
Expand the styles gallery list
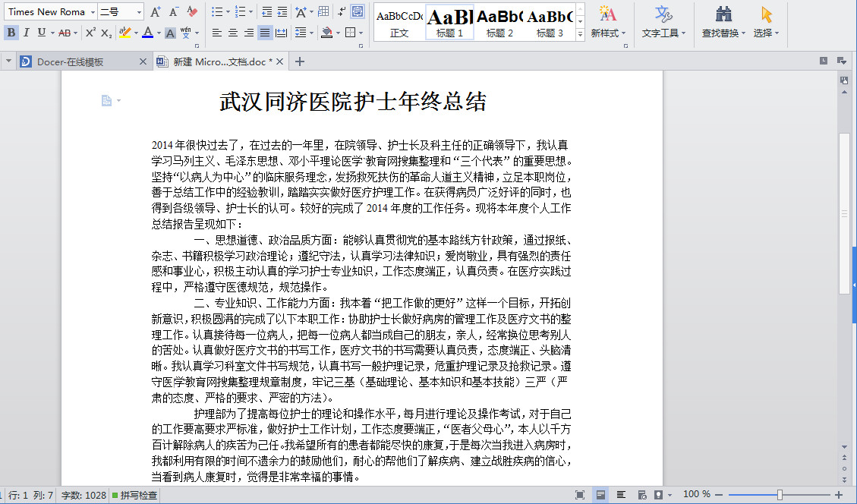tap(580, 34)
